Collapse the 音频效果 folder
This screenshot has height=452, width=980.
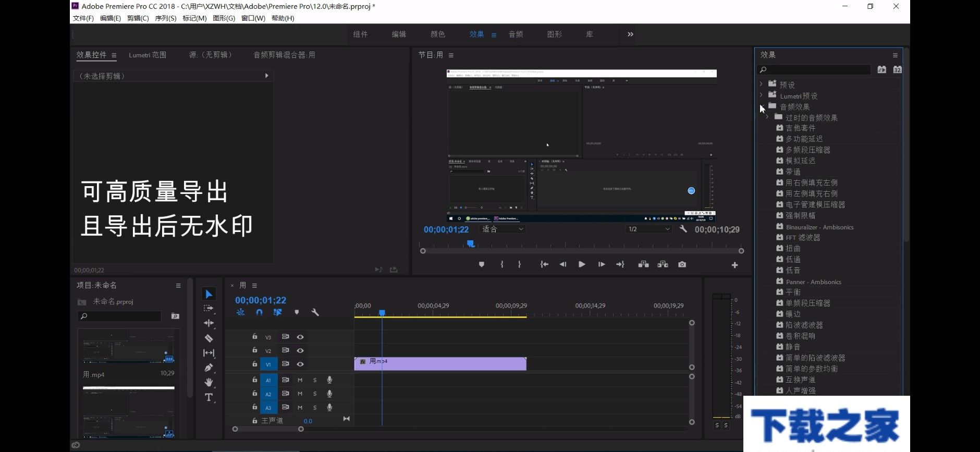pos(761,106)
